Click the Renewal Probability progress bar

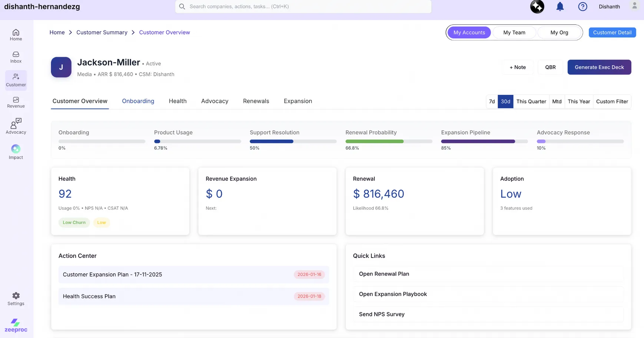tap(388, 141)
